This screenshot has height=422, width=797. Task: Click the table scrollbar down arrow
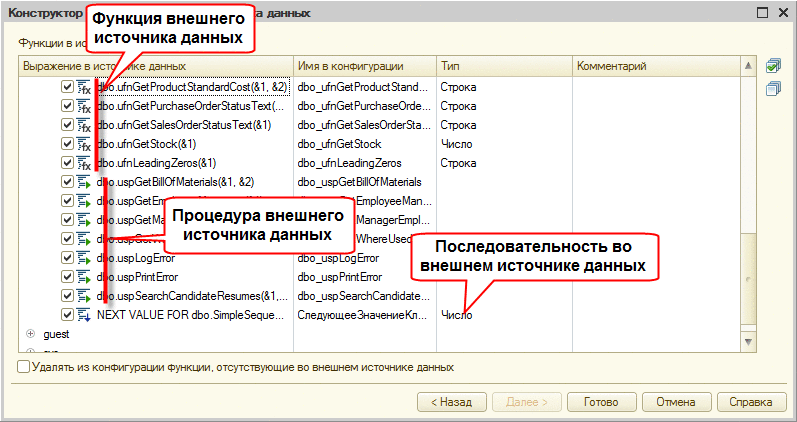tap(748, 343)
